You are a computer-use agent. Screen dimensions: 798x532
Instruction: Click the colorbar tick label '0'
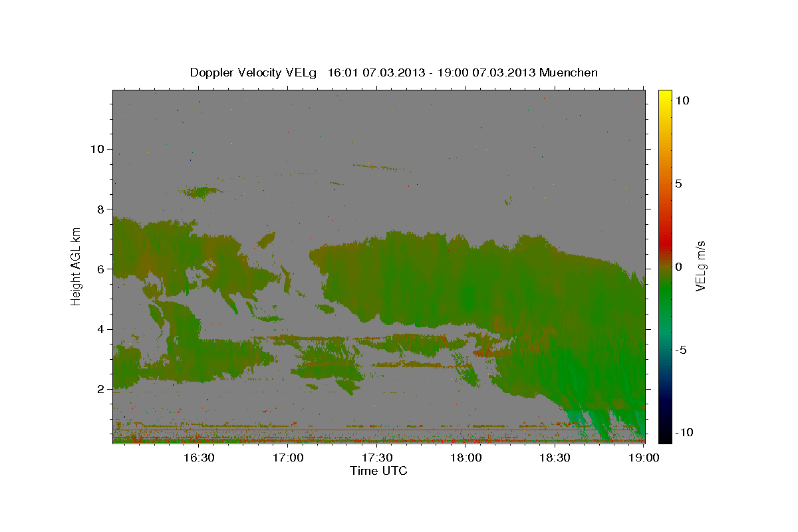point(678,267)
